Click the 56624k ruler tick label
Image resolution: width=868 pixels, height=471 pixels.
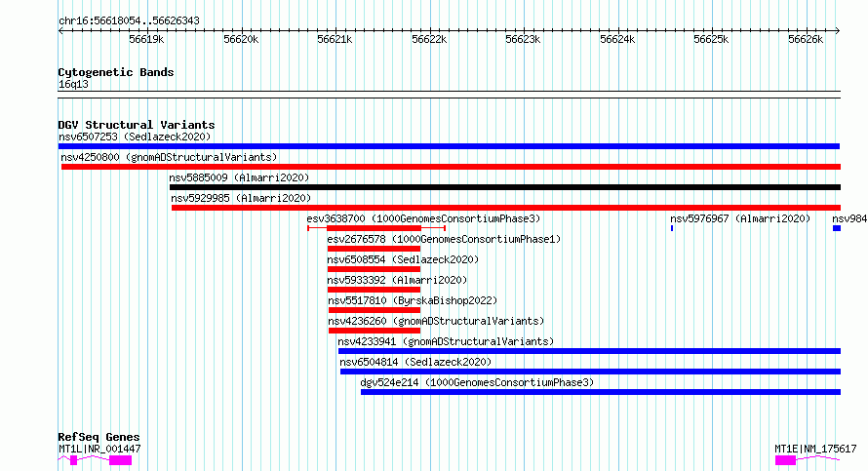(x=617, y=39)
